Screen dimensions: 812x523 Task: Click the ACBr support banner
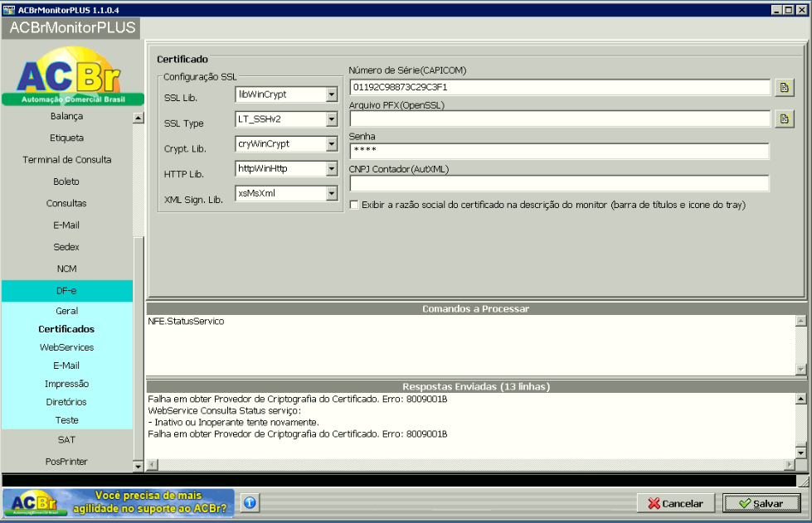pyautogui.click(x=118, y=502)
